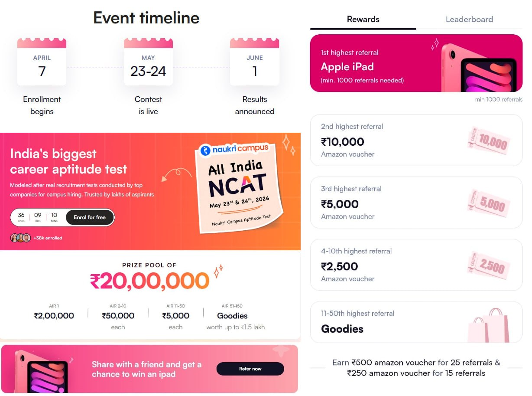Click the April 7 calendar icon
This screenshot has height=396, width=532.
[x=42, y=63]
